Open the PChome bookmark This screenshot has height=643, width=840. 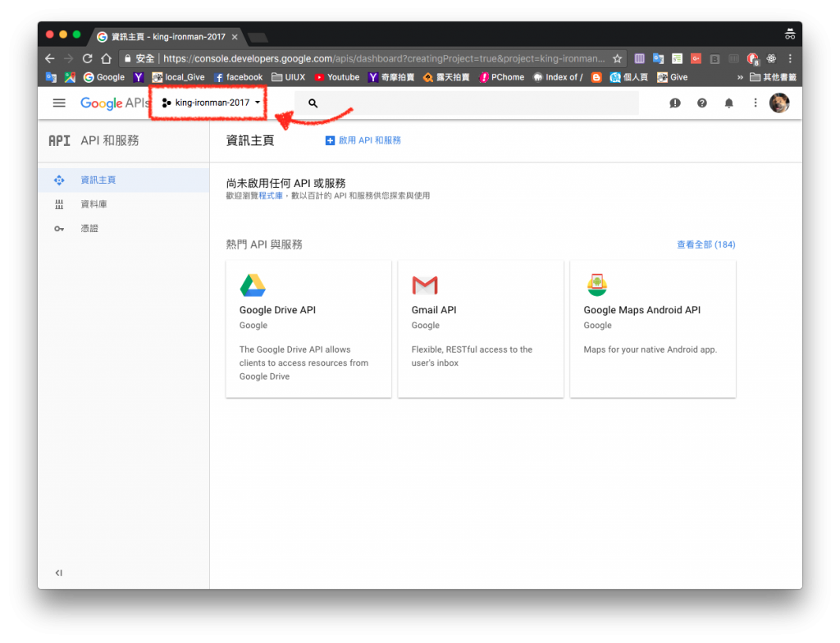(x=501, y=77)
